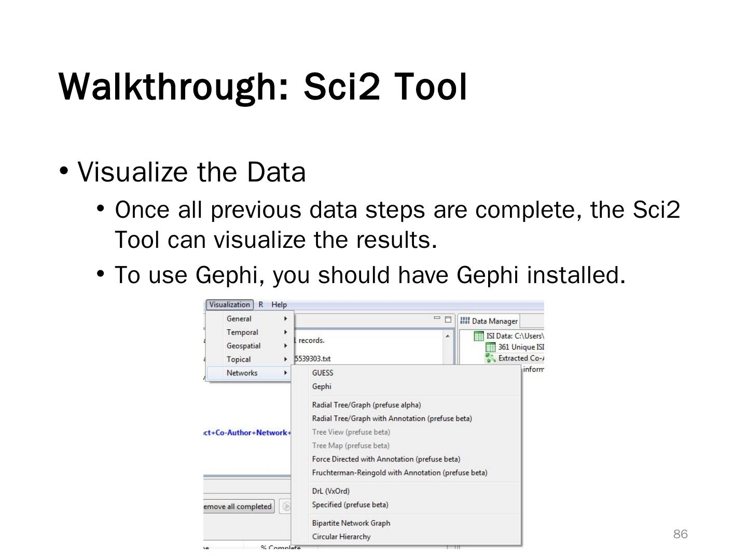Expand the General submenu
The height and width of the screenshot is (560, 747).
[x=251, y=319]
